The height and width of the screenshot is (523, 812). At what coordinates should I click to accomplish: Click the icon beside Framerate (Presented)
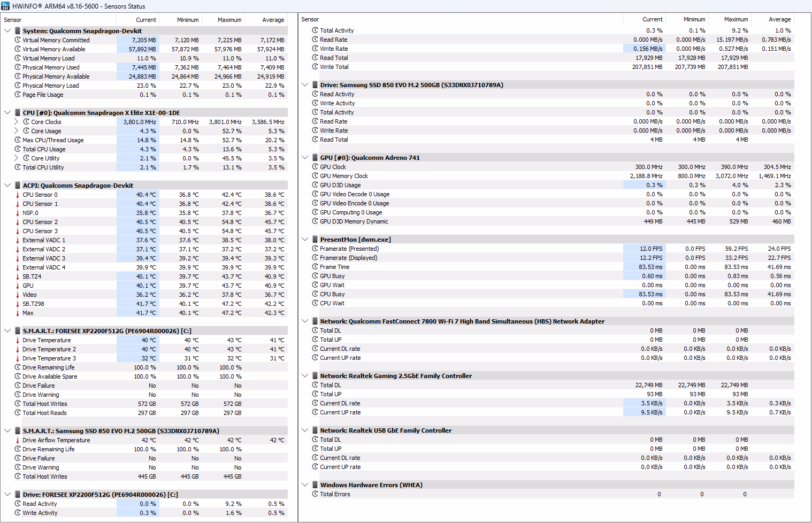tap(315, 249)
